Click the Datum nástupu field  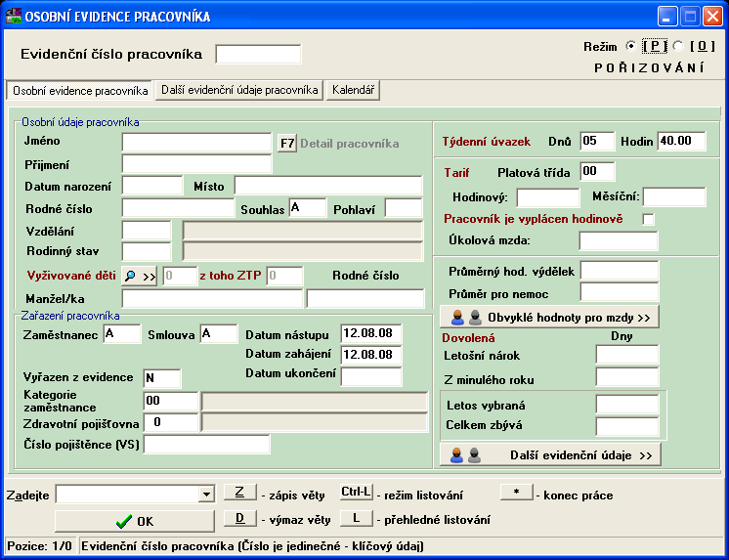(x=371, y=334)
